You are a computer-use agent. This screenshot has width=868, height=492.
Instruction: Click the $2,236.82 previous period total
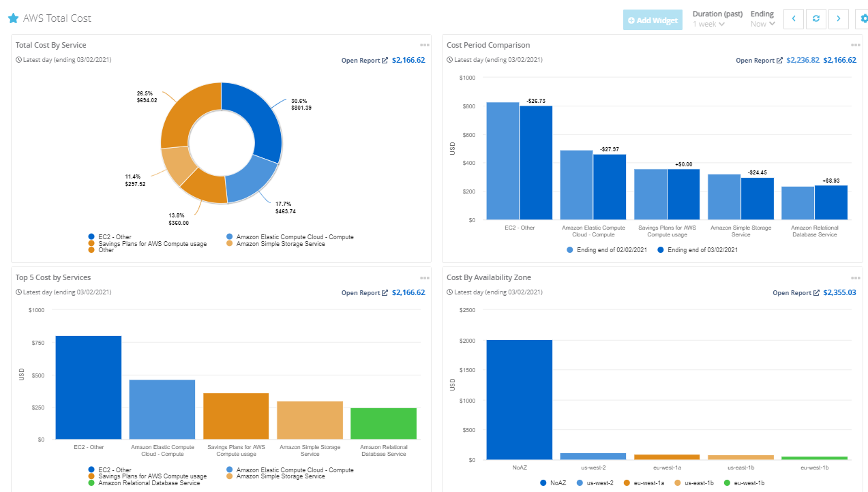(803, 61)
